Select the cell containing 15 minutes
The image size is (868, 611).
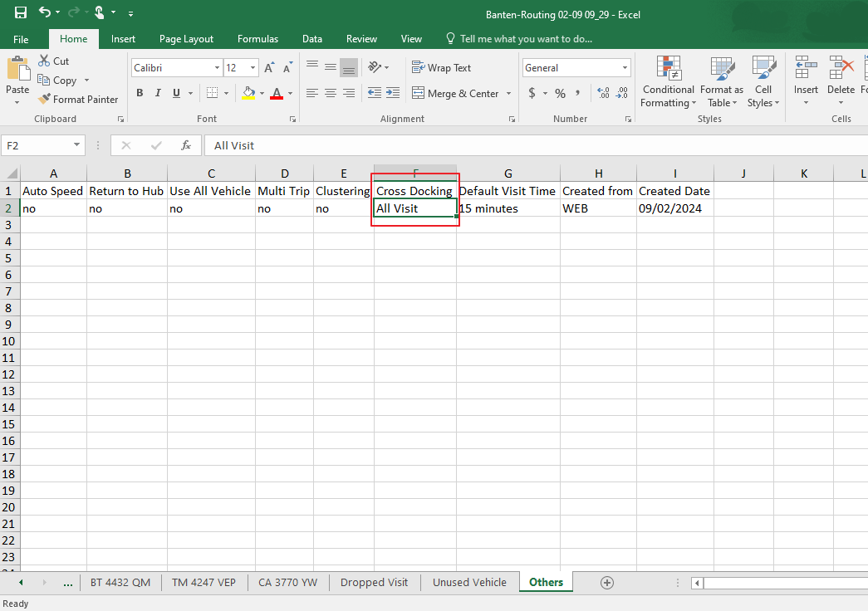pos(508,208)
